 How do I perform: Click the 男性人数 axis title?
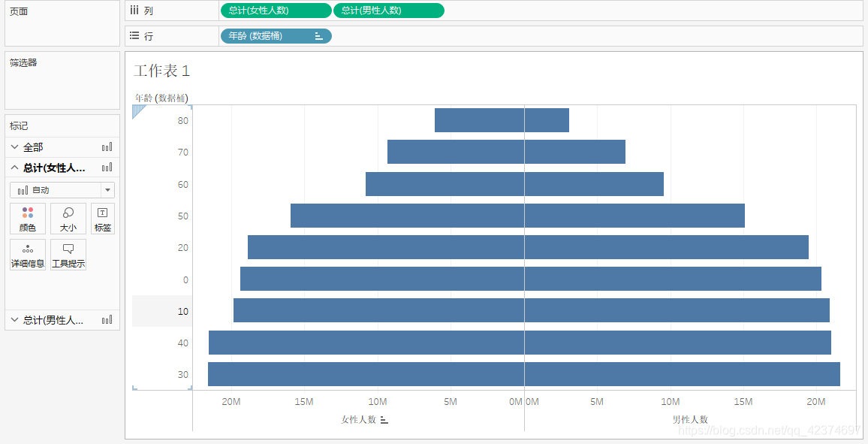coord(690,420)
